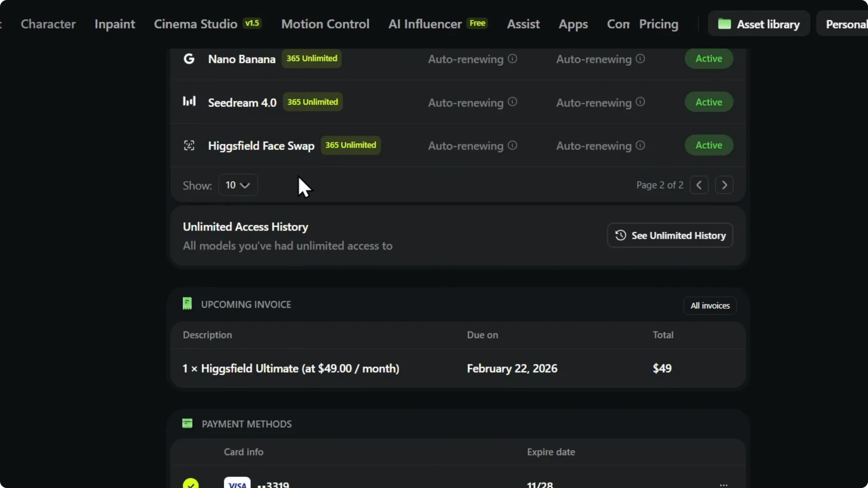Toggle Active status for Higgsfield Face Swap
Screen dimensions: 868x488
pos(708,145)
